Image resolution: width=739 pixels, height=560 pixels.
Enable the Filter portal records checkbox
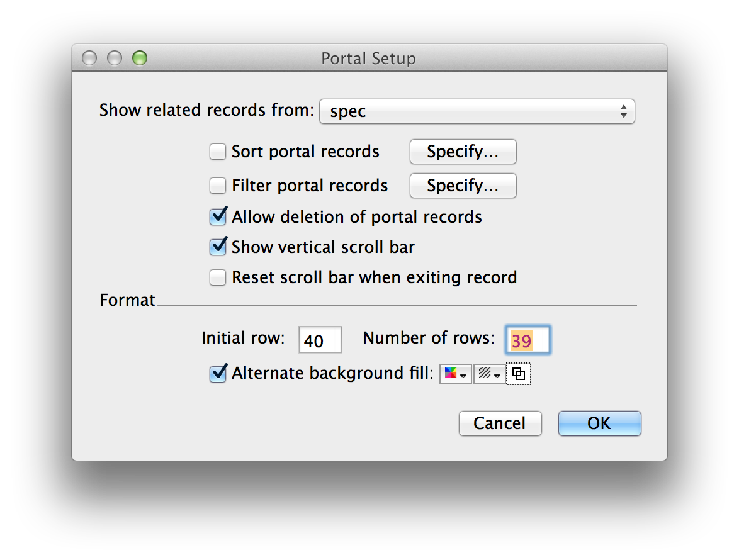click(x=218, y=186)
